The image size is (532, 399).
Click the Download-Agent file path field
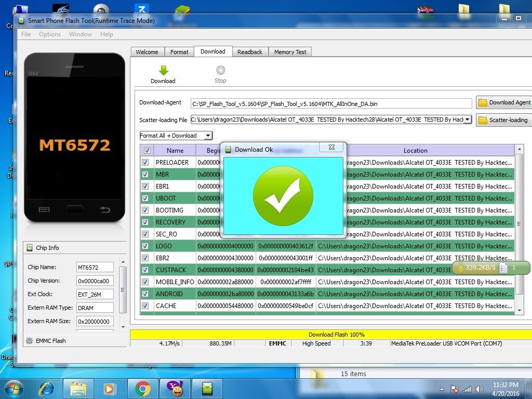[331, 103]
